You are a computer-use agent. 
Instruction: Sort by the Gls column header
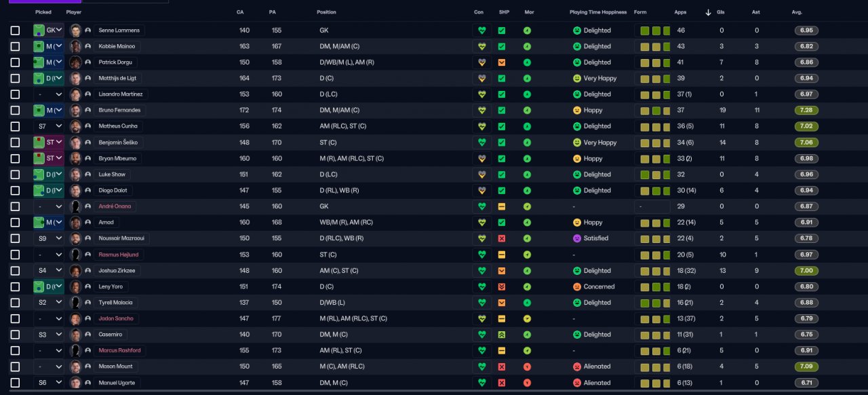(722, 12)
